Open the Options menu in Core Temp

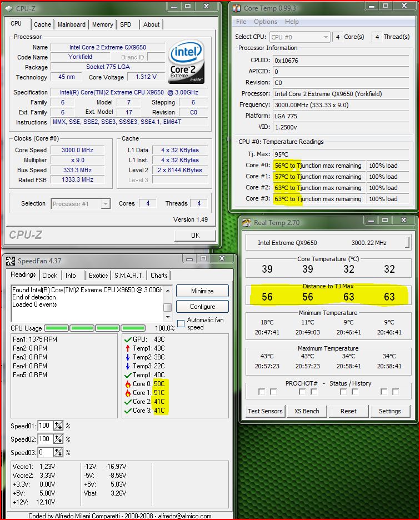coord(266,22)
